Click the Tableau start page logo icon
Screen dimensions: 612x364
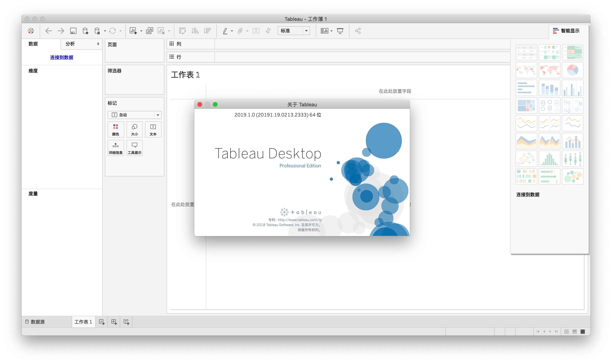coord(31,31)
